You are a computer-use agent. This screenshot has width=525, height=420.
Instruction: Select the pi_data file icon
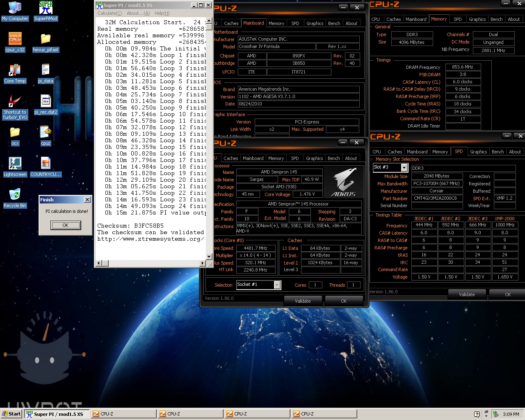pos(46,73)
